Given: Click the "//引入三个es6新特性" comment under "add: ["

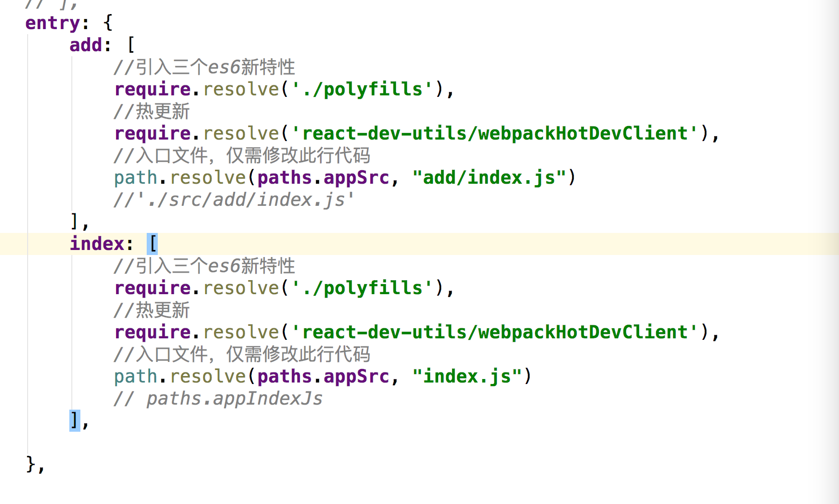Looking at the screenshot, I should [204, 67].
